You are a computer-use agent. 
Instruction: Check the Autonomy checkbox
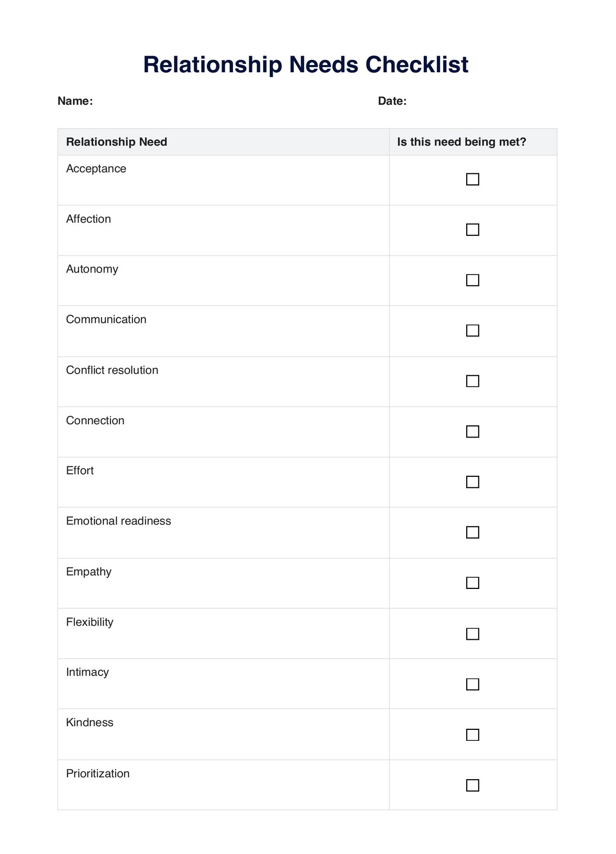(472, 280)
